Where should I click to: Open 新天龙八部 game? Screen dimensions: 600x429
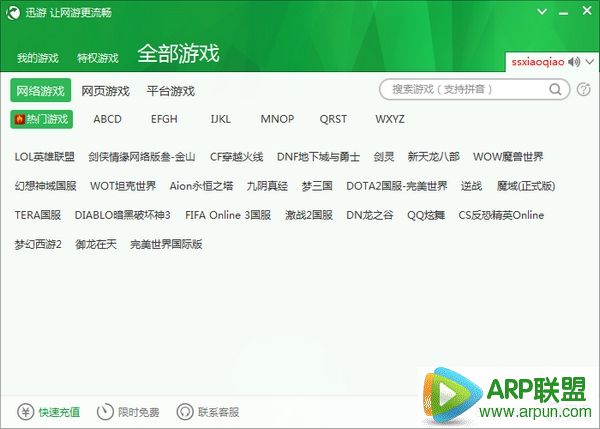(434, 157)
